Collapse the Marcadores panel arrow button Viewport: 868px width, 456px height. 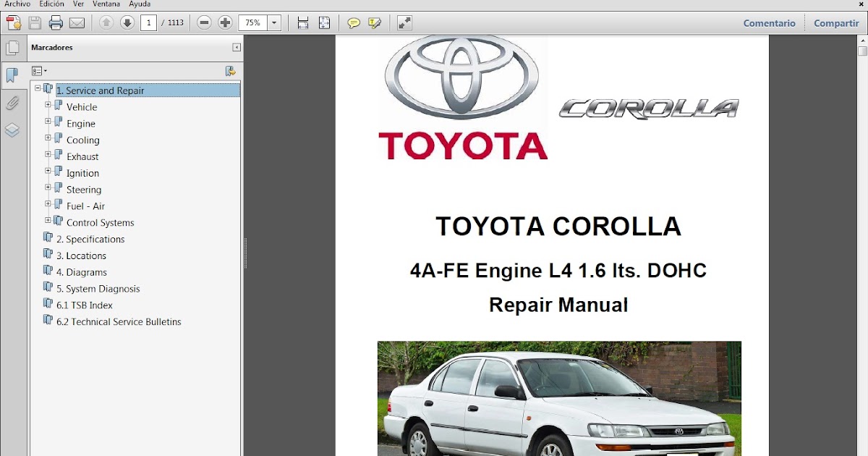[237, 48]
